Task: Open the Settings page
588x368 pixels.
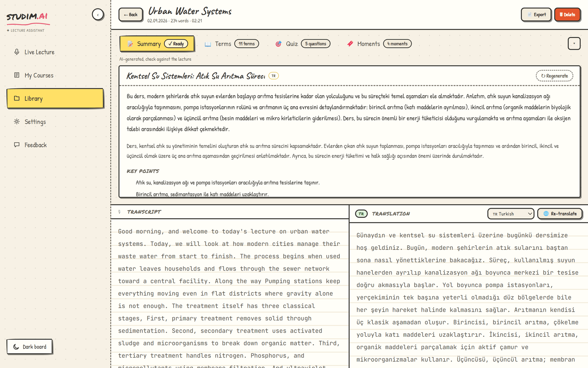Action: [x=55, y=122]
